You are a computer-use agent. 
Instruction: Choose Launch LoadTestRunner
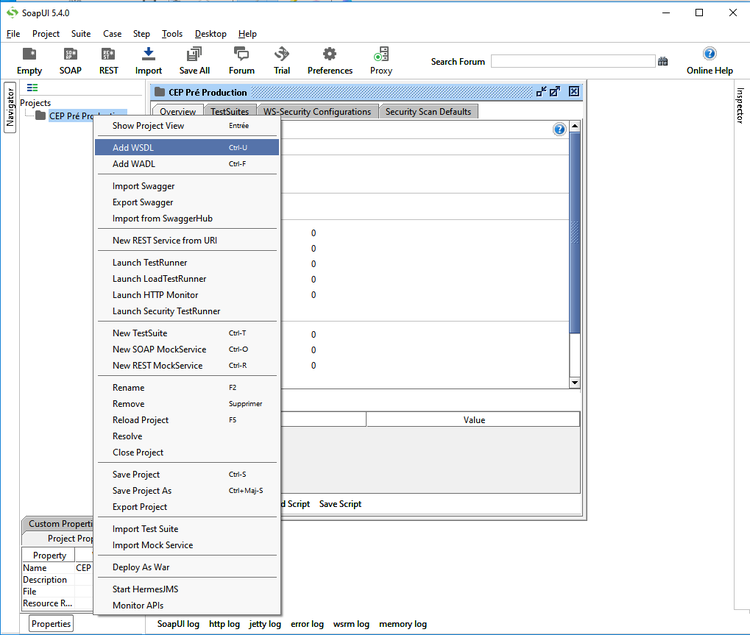tap(187, 279)
